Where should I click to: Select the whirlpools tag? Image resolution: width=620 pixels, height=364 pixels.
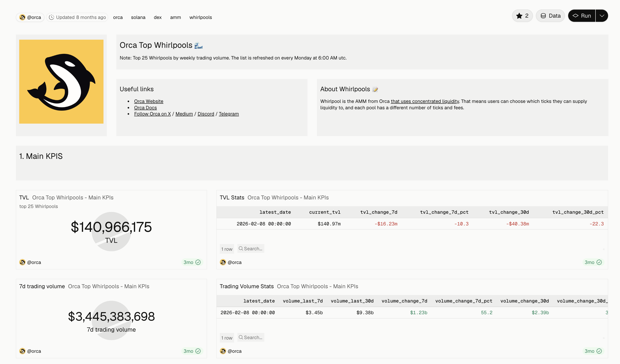point(201,17)
